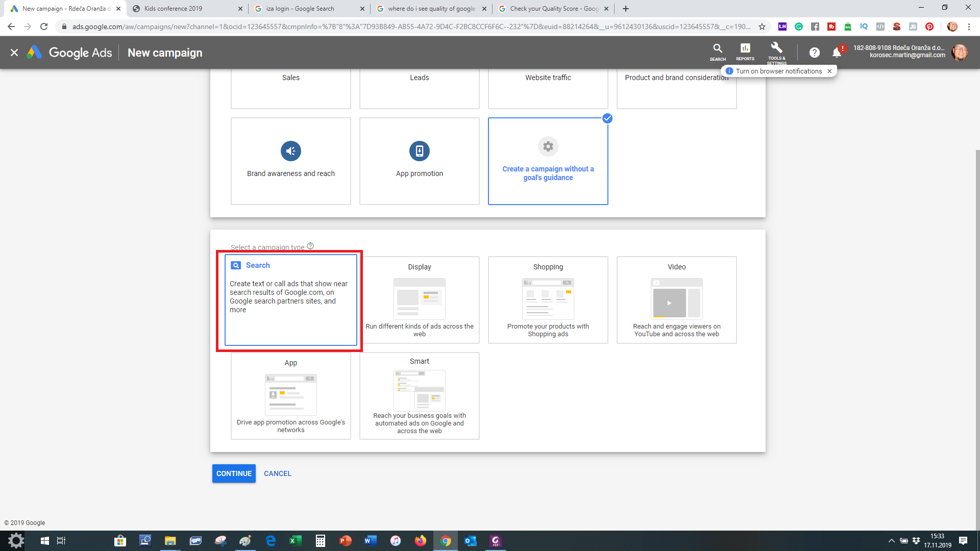Switch to Check your Quality Score tab
Image resolution: width=980 pixels, height=551 pixels.
[554, 9]
